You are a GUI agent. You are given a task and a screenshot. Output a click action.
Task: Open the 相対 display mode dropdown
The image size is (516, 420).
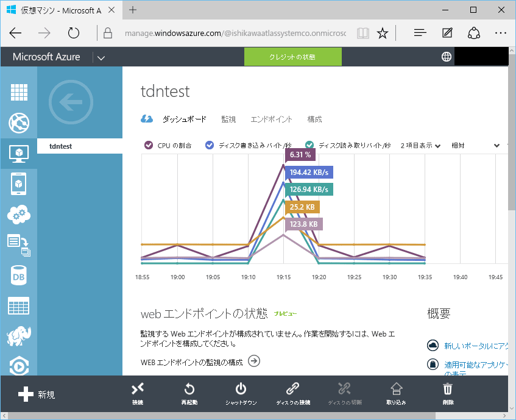pos(476,146)
